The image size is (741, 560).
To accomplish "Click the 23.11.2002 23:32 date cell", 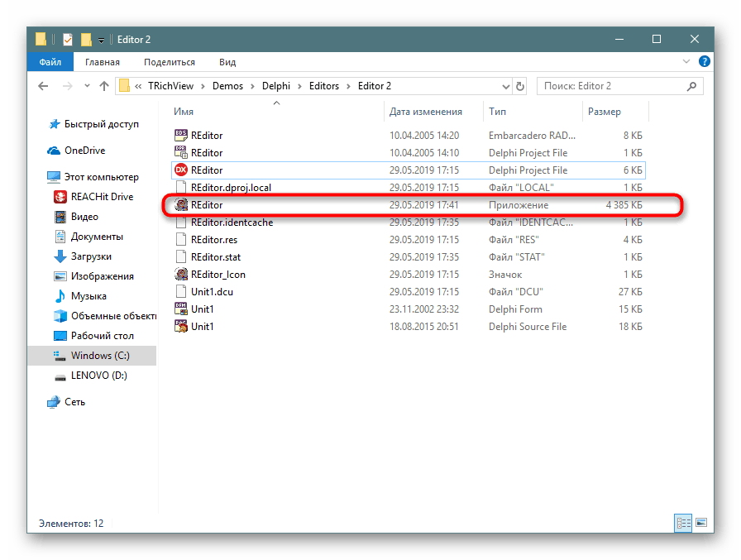I will (x=424, y=309).
